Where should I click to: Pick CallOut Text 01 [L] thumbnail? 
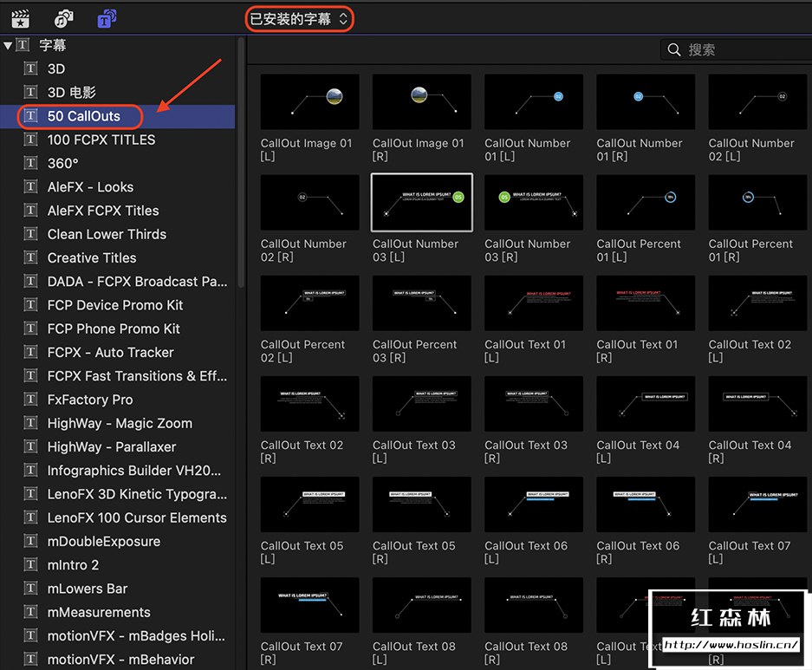pos(534,302)
